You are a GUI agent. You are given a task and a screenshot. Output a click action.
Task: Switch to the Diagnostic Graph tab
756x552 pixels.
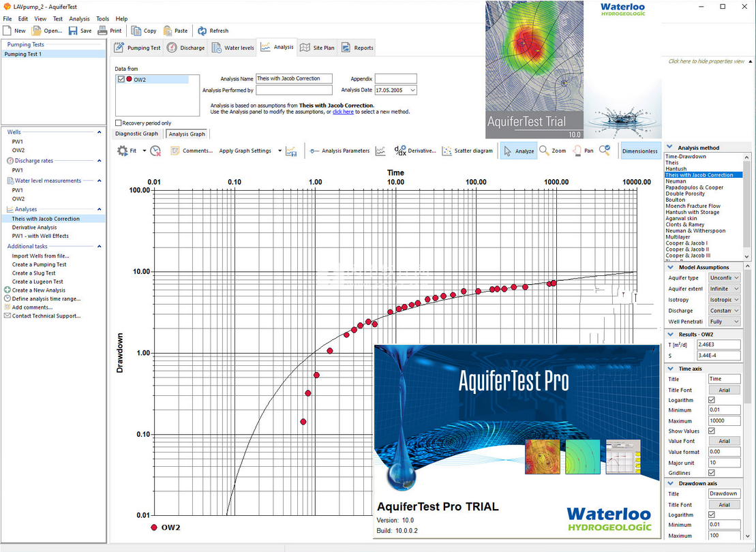(136, 134)
